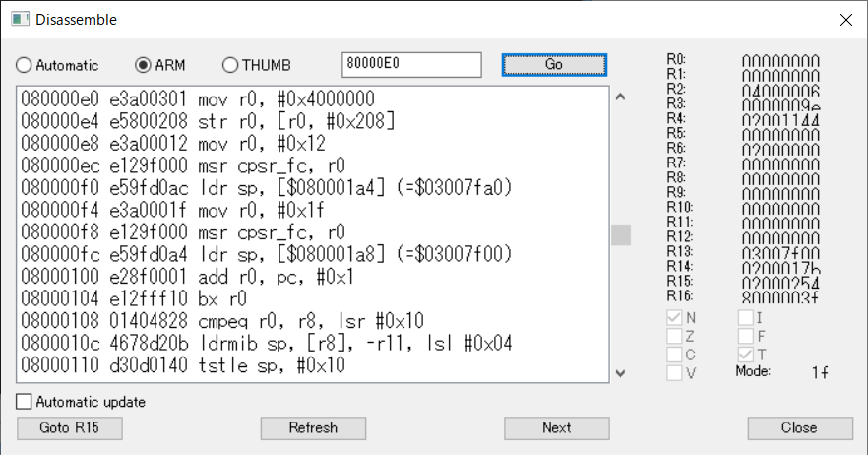
Task: Click the R2 register value 04000006
Action: click(780, 91)
